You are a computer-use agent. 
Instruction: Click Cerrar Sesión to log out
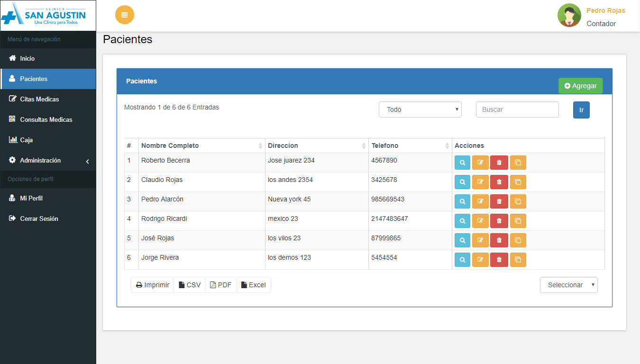[x=39, y=218]
